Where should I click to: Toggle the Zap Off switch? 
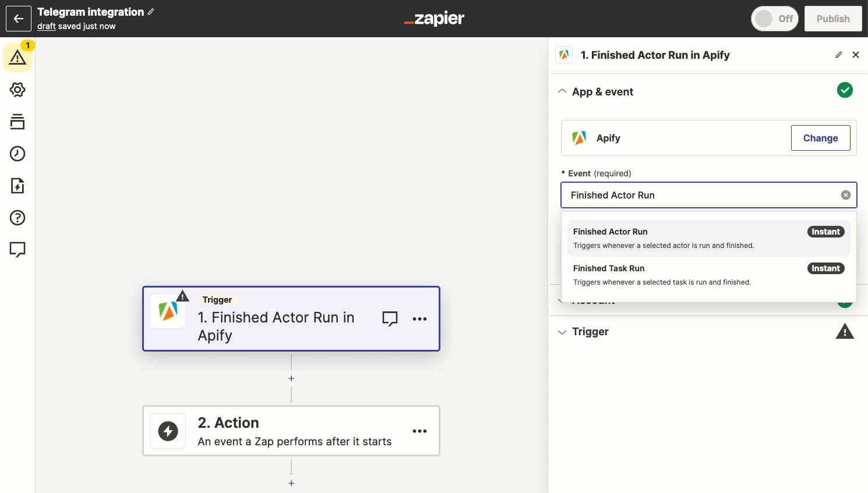click(774, 19)
